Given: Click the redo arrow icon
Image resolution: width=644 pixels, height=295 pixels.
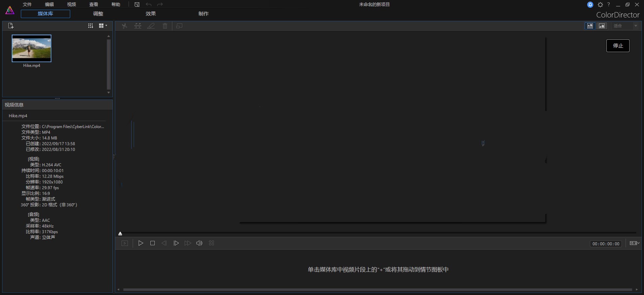Looking at the screenshot, I should 160,4.
